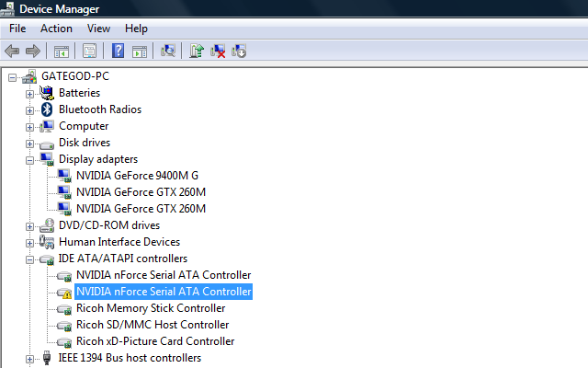Image resolution: width=588 pixels, height=368 pixels.
Task: Select IEEE 1394 Bus host controllers label
Action: click(x=130, y=358)
